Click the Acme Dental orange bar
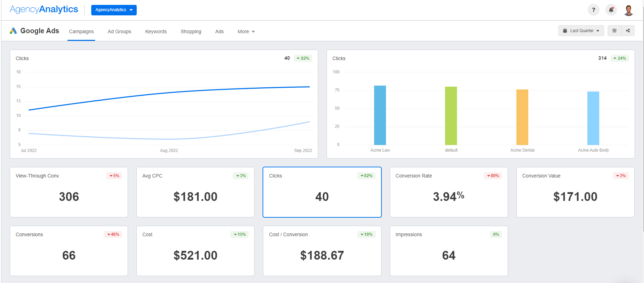 click(x=522, y=117)
